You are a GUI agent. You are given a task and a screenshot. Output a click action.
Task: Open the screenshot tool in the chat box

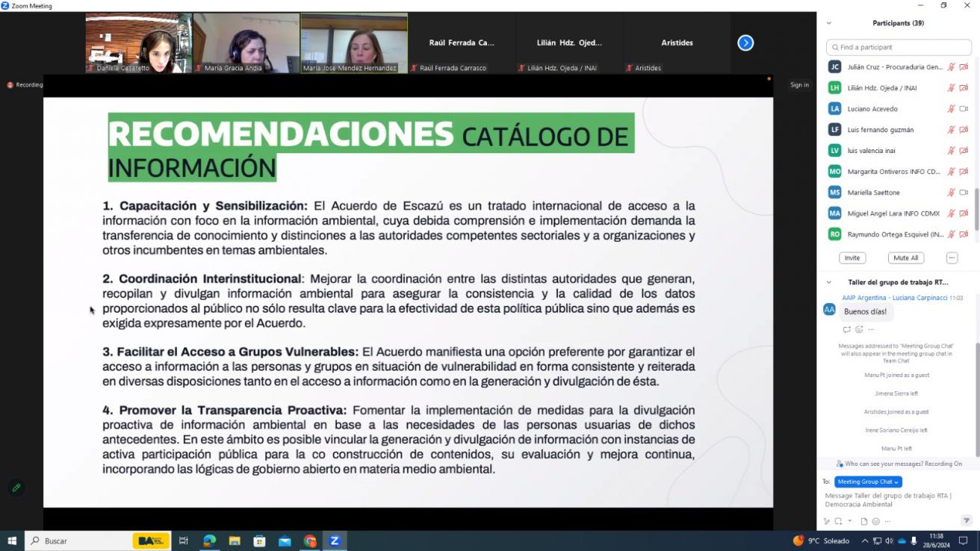tap(840, 521)
